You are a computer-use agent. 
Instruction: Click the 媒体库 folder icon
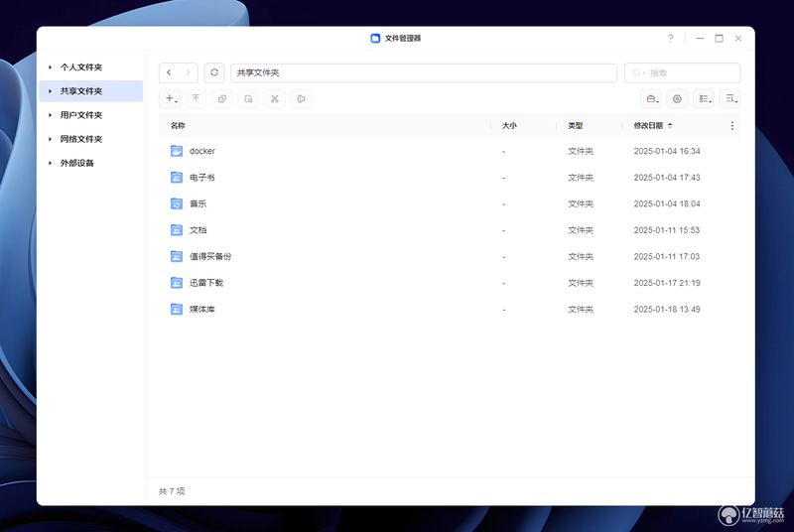tap(177, 309)
